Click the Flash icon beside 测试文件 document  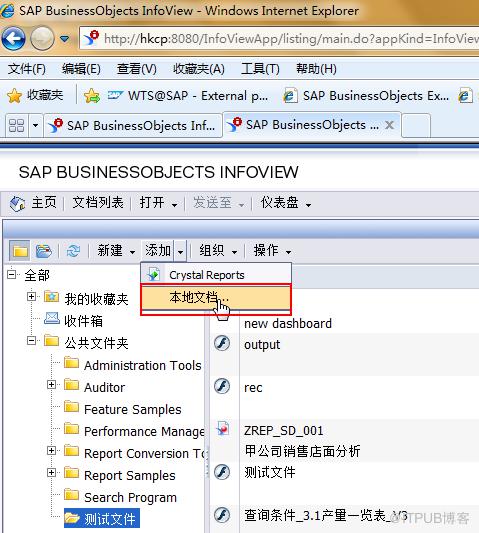pos(222,472)
